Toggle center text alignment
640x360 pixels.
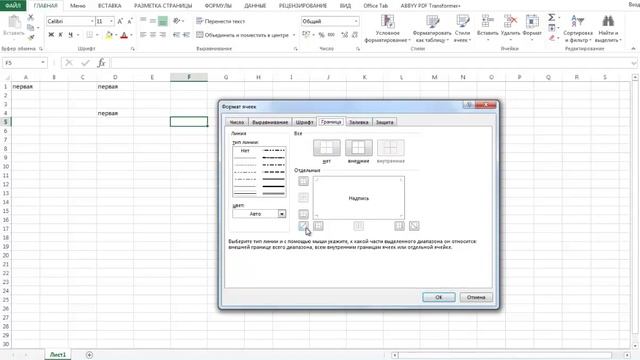(x=153, y=35)
